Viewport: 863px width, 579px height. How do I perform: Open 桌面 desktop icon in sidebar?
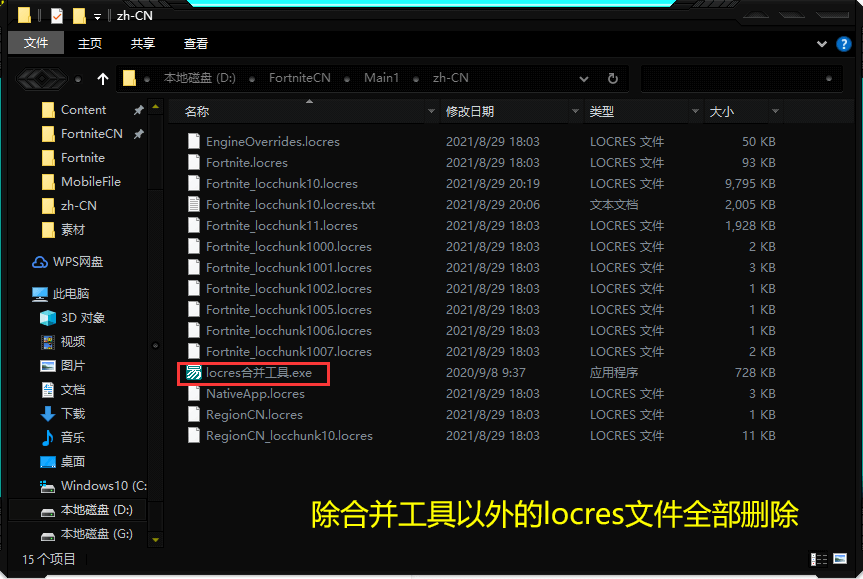click(48, 461)
